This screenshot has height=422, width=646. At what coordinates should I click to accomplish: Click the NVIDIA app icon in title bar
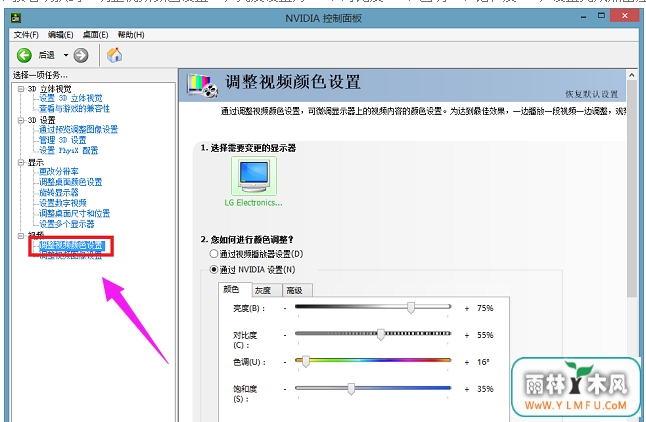point(16,18)
